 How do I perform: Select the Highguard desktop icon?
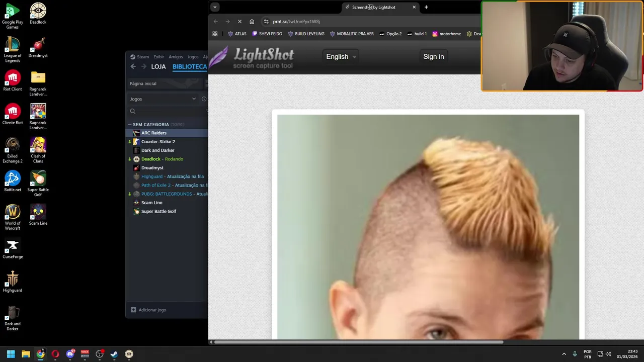click(x=13, y=282)
